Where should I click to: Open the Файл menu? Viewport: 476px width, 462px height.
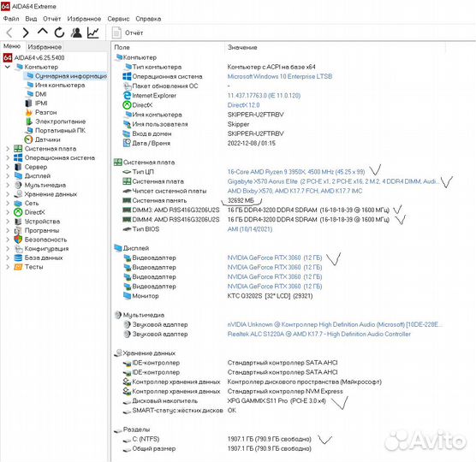(x=11, y=19)
